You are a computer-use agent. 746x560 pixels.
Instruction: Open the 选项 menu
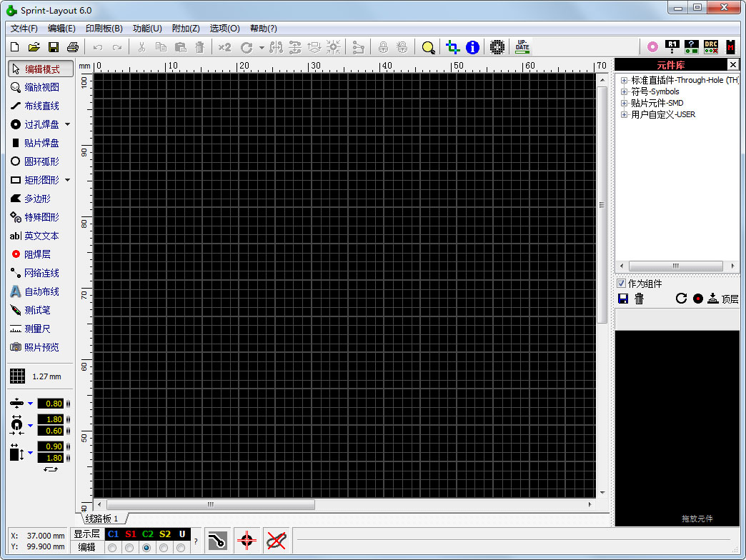(x=224, y=29)
